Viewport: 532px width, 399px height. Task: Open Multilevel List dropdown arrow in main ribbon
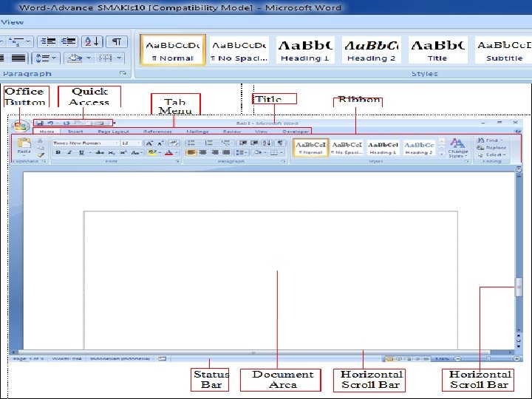pos(28,41)
